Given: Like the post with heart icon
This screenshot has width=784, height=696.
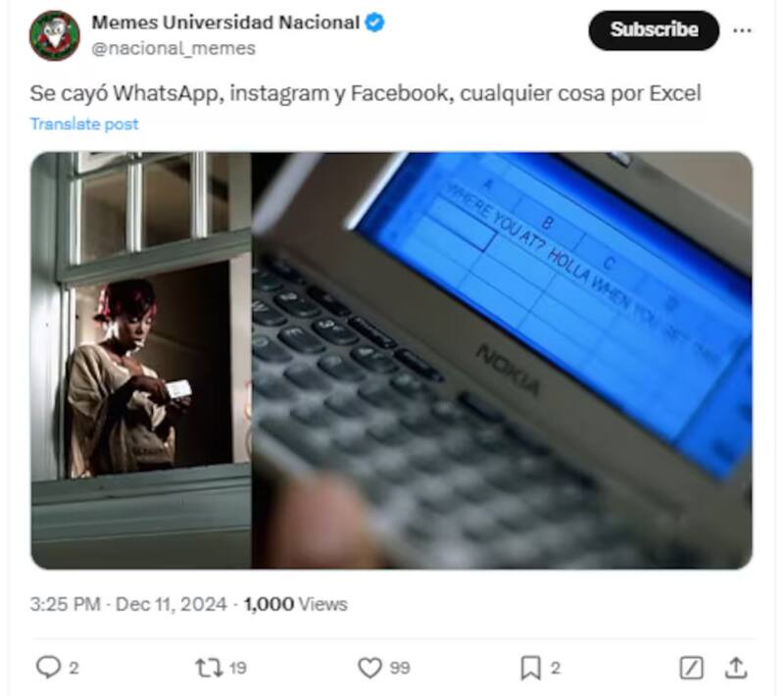Looking at the screenshot, I should pos(370,668).
